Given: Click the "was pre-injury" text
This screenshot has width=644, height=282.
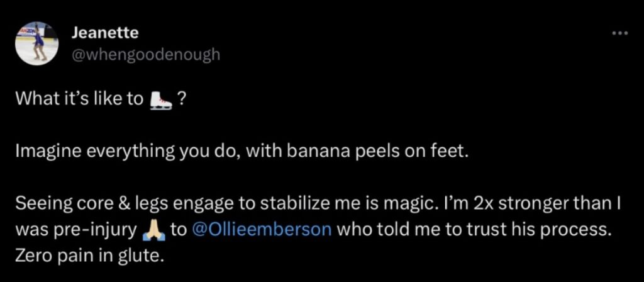Looking at the screenshot, I should click(x=75, y=228).
